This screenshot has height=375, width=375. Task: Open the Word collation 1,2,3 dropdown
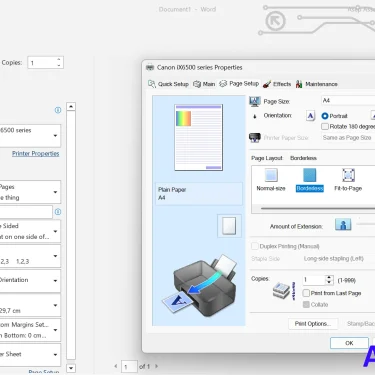tap(30, 256)
